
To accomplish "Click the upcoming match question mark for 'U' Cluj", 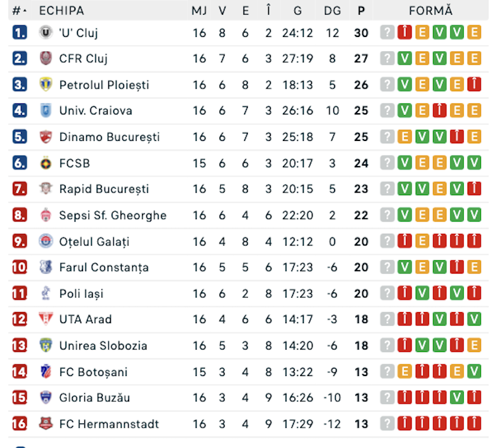I will (387, 33).
